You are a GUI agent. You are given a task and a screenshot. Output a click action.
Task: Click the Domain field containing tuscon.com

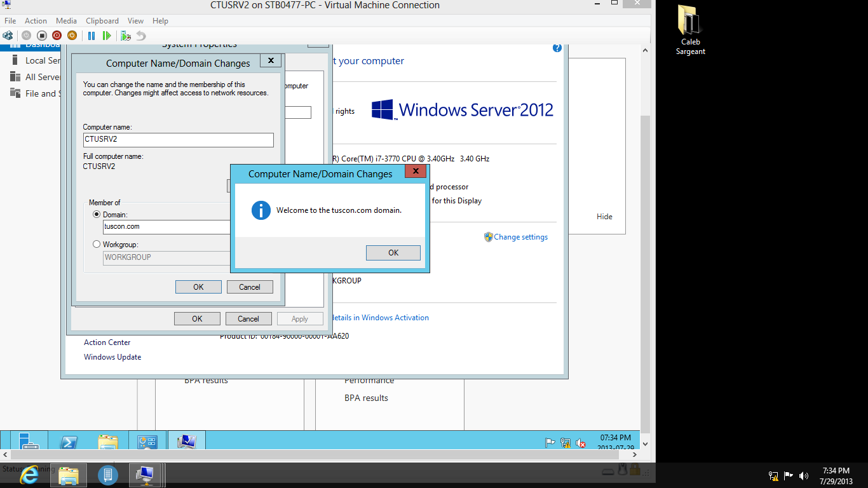click(x=167, y=227)
